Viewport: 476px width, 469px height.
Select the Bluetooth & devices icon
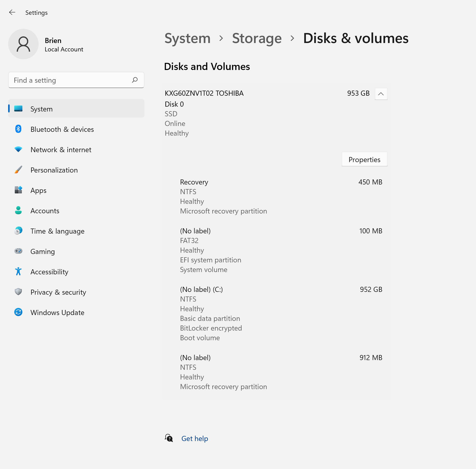click(x=18, y=129)
